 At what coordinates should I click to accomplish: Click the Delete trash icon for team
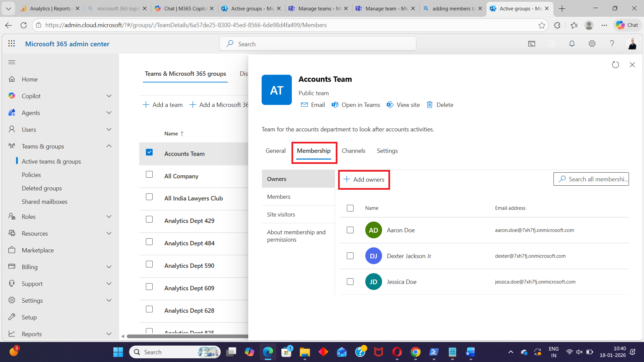pos(430,105)
